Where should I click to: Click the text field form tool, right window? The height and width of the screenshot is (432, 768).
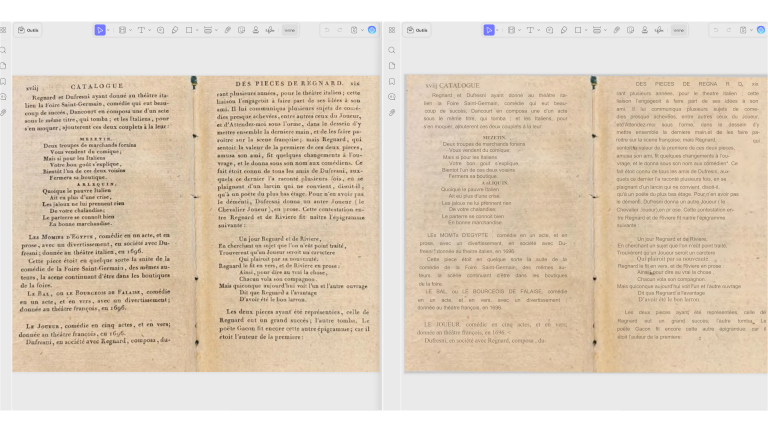pos(597,30)
